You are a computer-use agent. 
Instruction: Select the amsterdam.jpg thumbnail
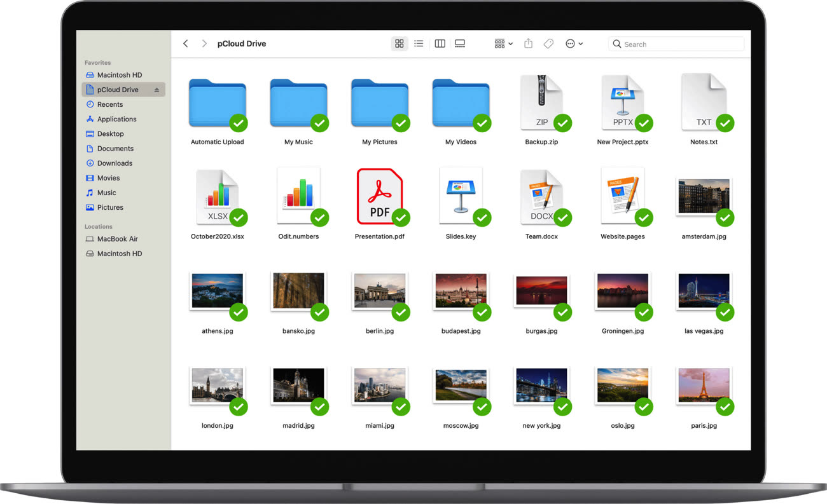(704, 196)
